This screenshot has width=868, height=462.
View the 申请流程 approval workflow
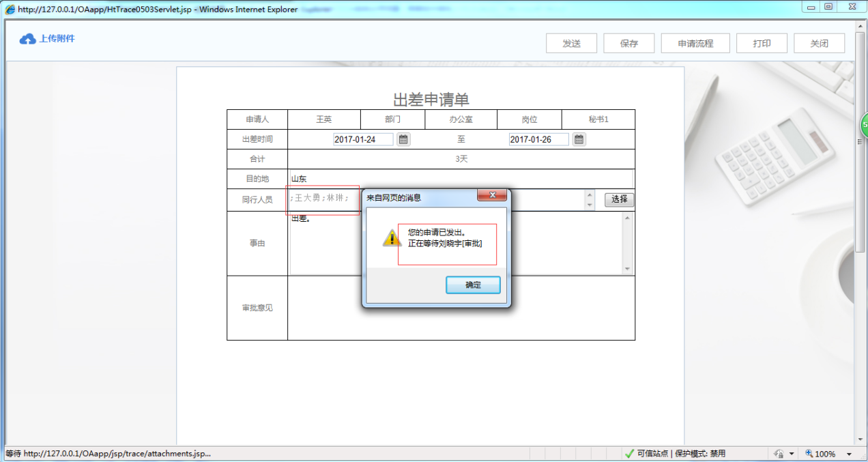tap(695, 42)
